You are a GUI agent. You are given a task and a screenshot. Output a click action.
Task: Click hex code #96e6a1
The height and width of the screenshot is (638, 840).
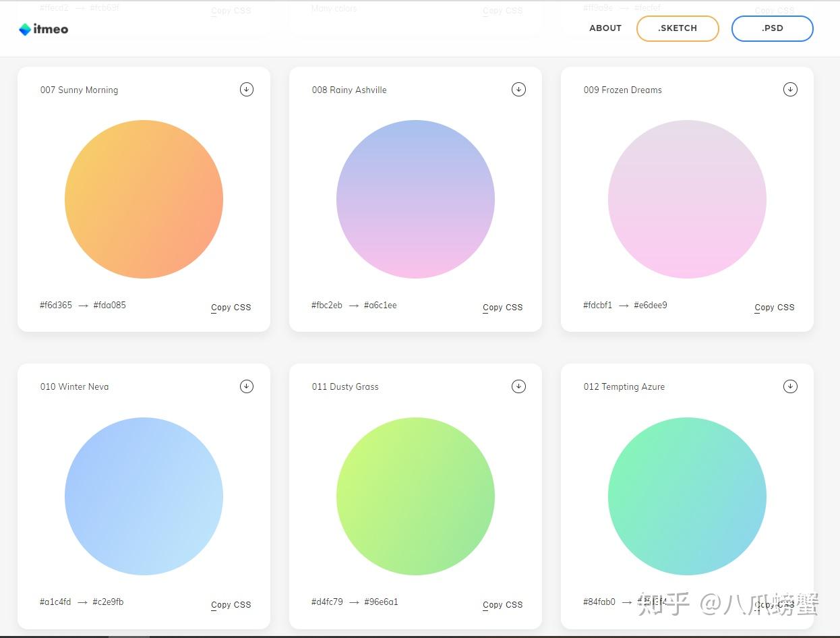click(x=381, y=602)
